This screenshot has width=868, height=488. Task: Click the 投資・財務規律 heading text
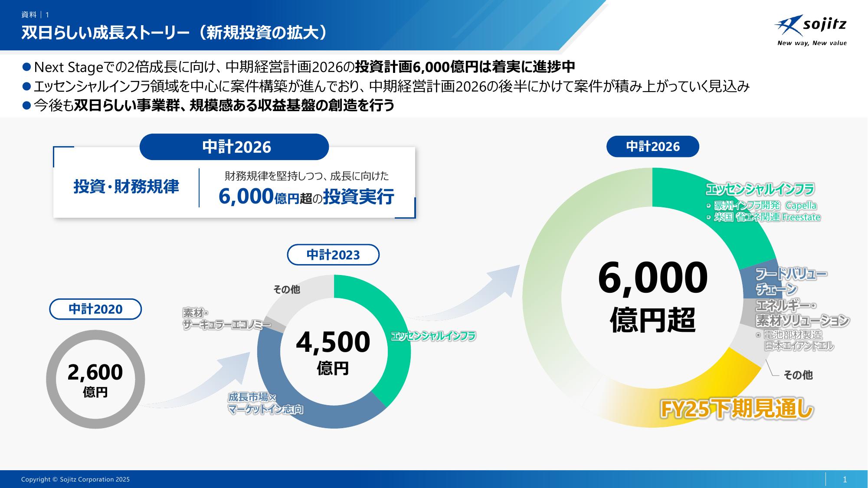[x=126, y=187]
